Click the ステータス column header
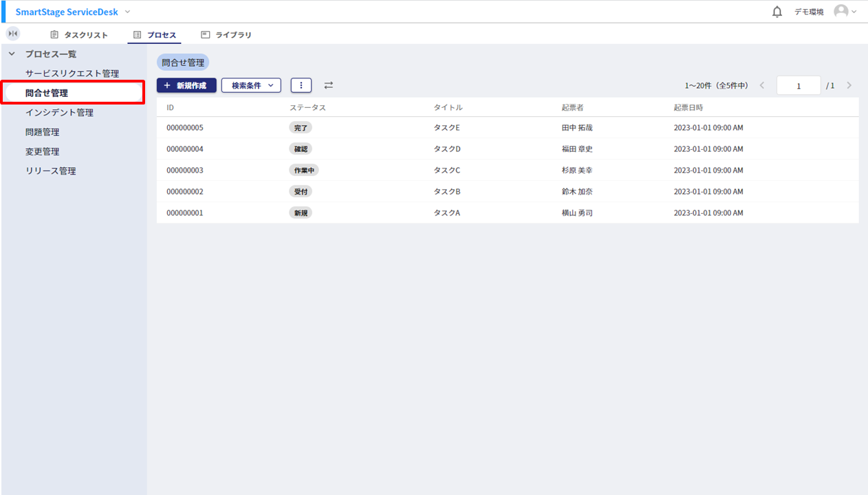The image size is (868, 495). click(x=307, y=108)
